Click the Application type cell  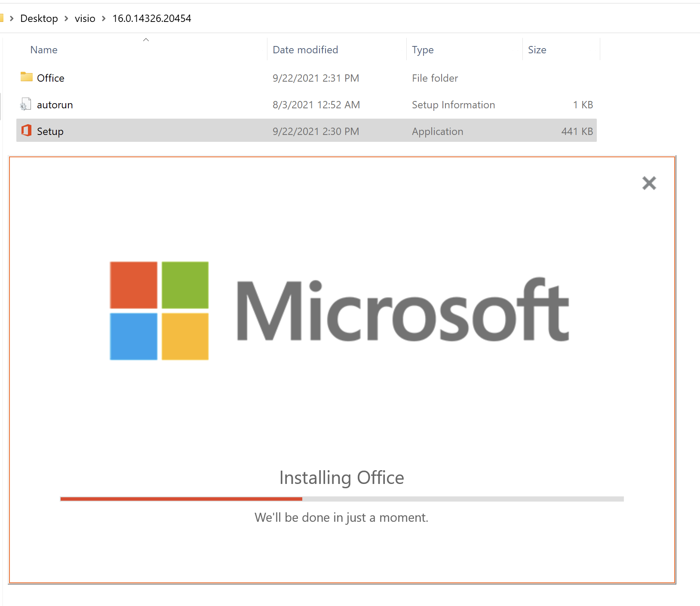438,132
